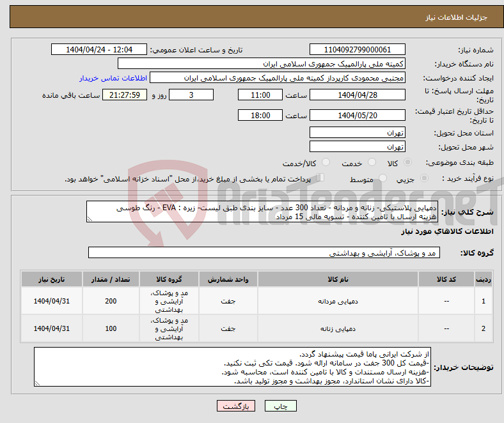Click the ردیف column header
The image size is (504, 423).
(x=484, y=279)
